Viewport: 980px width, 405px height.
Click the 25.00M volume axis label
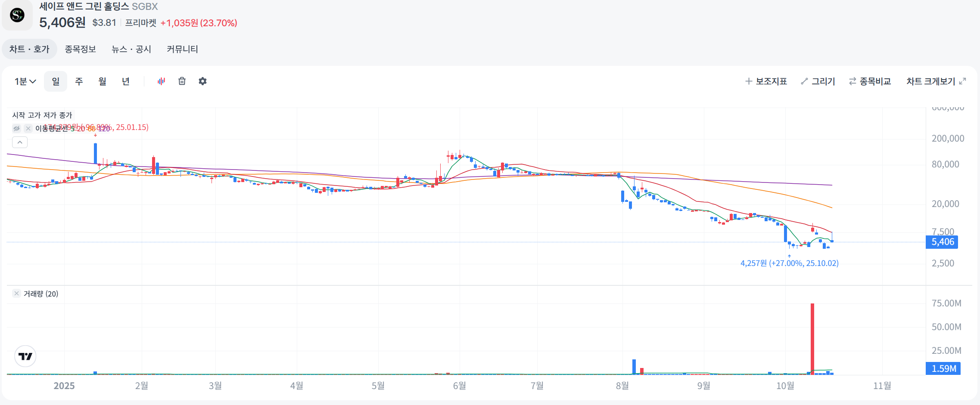click(946, 350)
